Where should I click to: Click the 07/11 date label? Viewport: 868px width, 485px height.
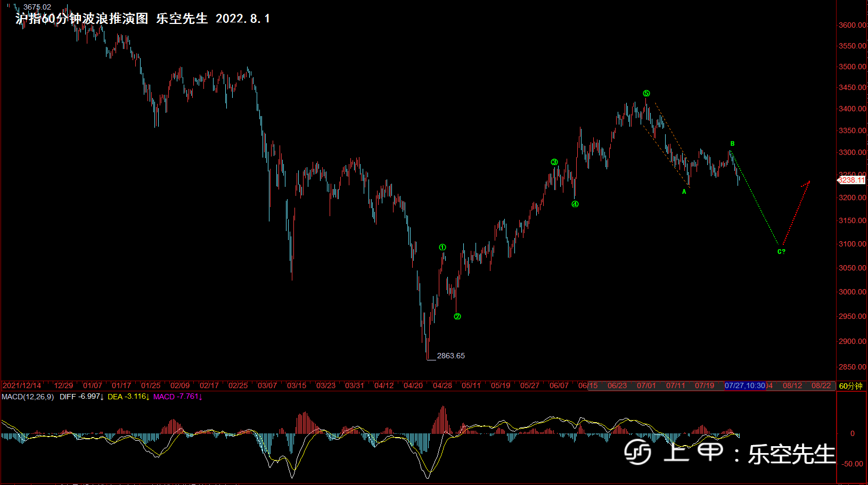676,385
